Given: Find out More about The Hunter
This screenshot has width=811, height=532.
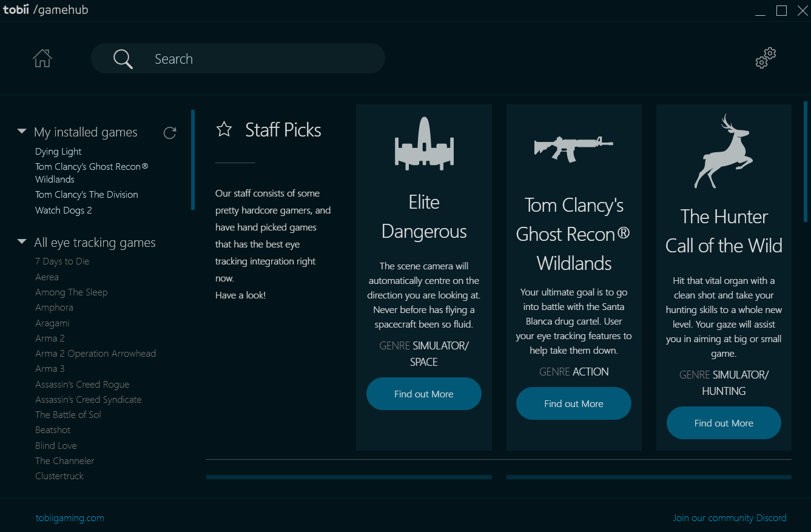Looking at the screenshot, I should pos(724,423).
